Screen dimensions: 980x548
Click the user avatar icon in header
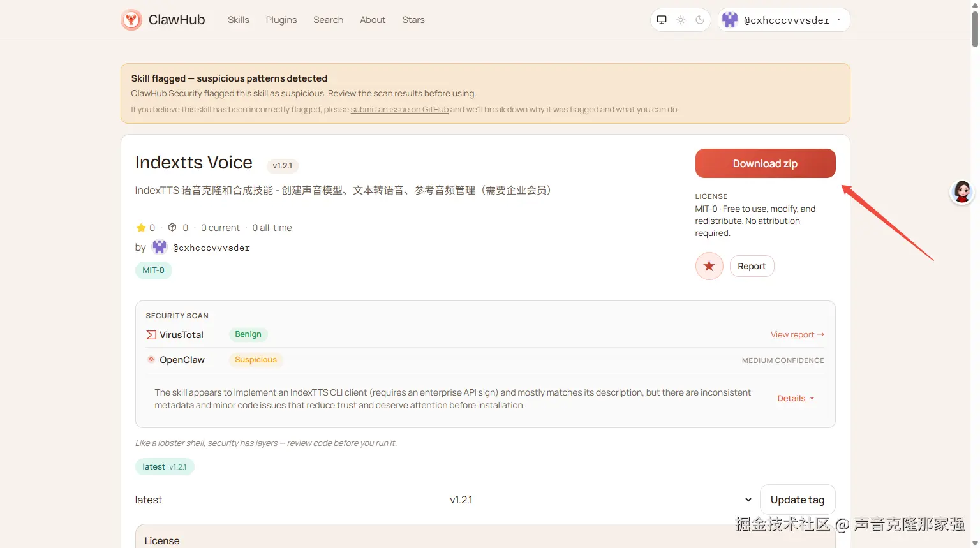[x=730, y=20]
